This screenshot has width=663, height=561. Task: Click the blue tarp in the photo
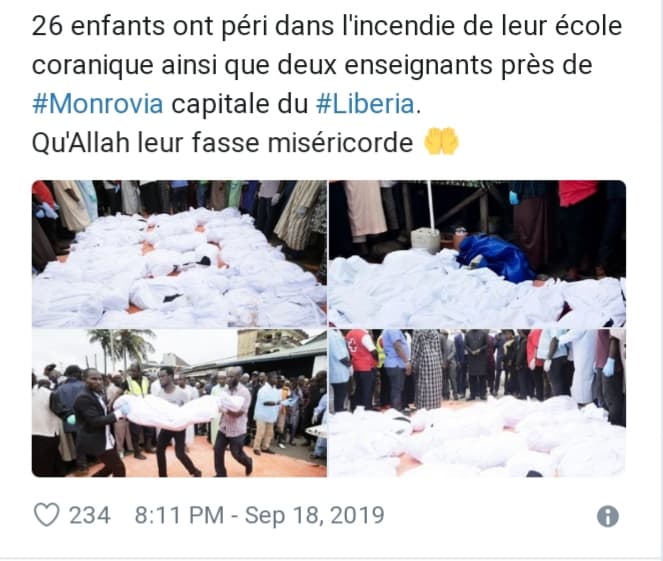tap(493, 257)
